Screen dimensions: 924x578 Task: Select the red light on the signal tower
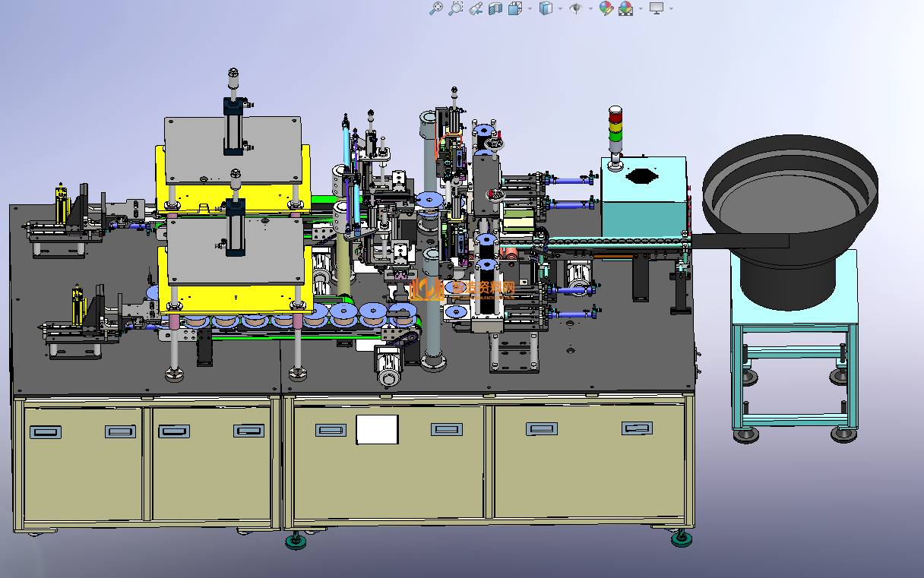615,115
